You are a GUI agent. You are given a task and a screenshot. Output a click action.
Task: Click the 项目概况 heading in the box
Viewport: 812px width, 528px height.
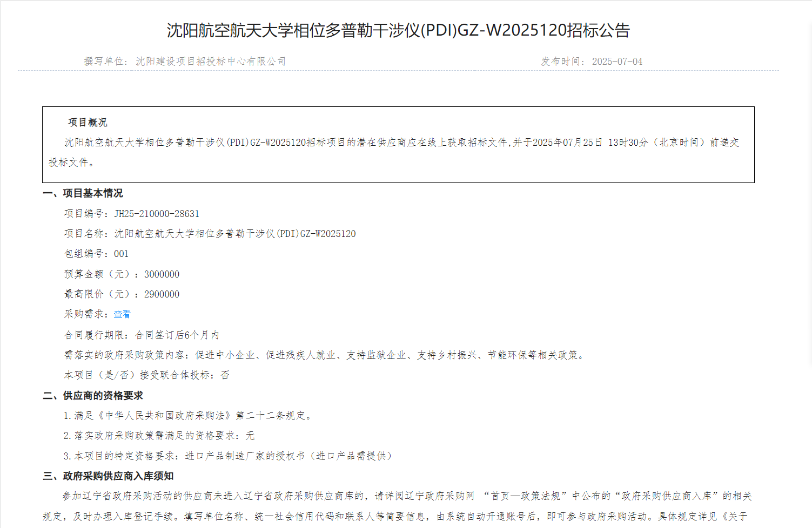[88, 123]
